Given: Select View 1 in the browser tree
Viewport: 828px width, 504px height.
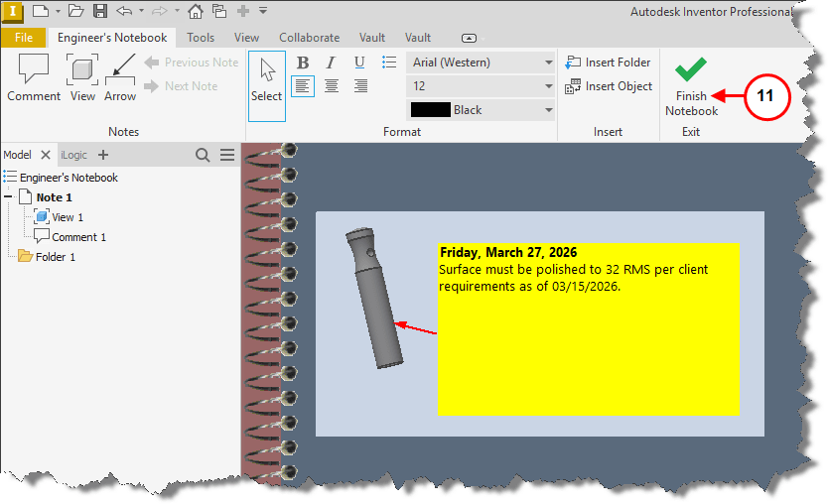Looking at the screenshot, I should click(68, 217).
